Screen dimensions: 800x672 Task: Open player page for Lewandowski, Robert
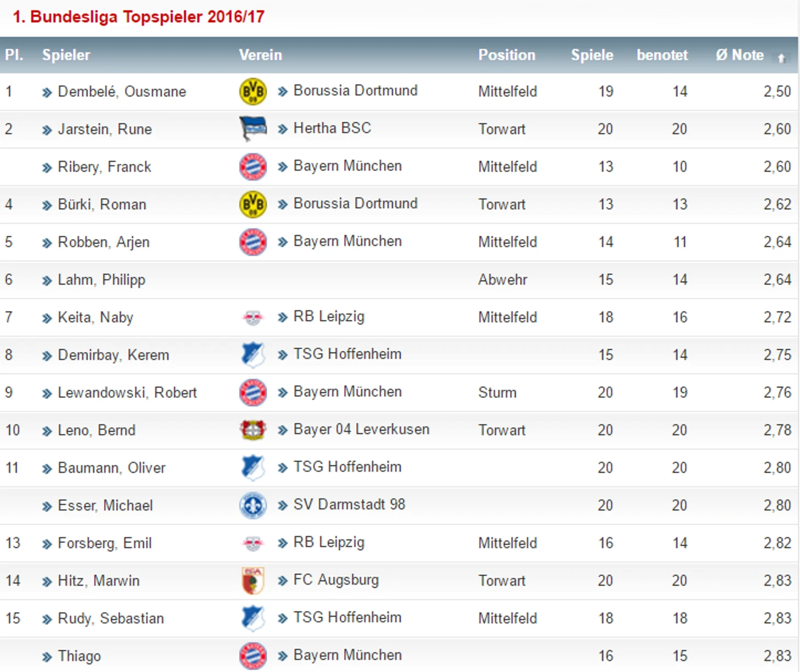pyautogui.click(x=127, y=392)
